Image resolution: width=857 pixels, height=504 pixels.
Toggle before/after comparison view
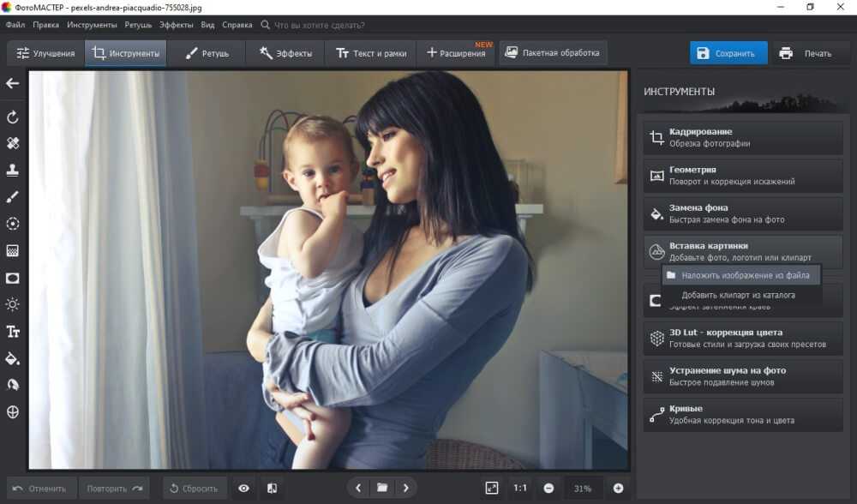point(272,489)
